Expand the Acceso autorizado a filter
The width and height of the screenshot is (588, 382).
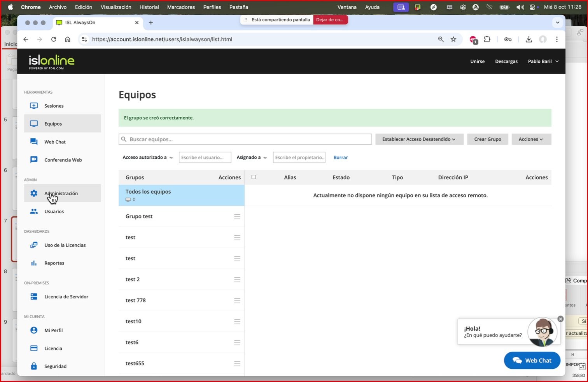click(147, 158)
